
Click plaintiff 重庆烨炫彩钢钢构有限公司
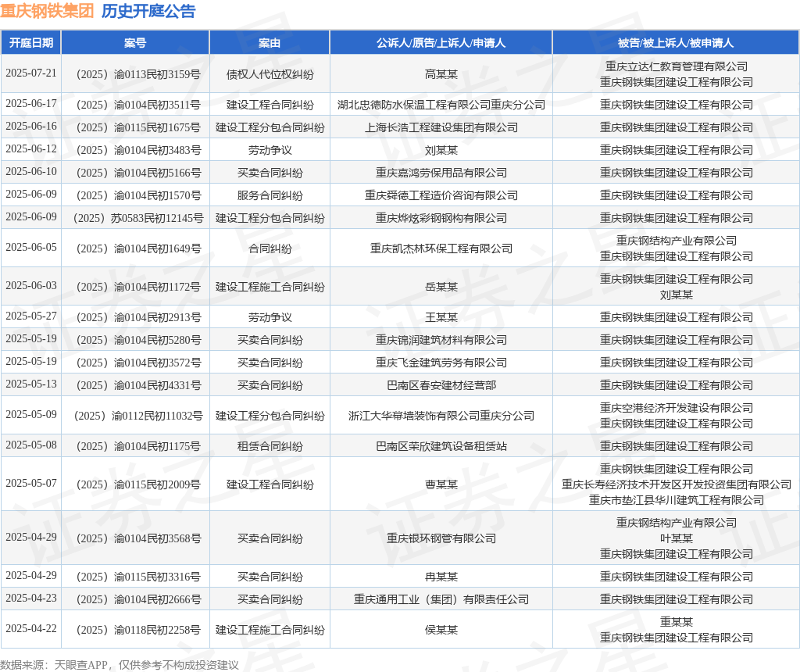[x=441, y=218]
